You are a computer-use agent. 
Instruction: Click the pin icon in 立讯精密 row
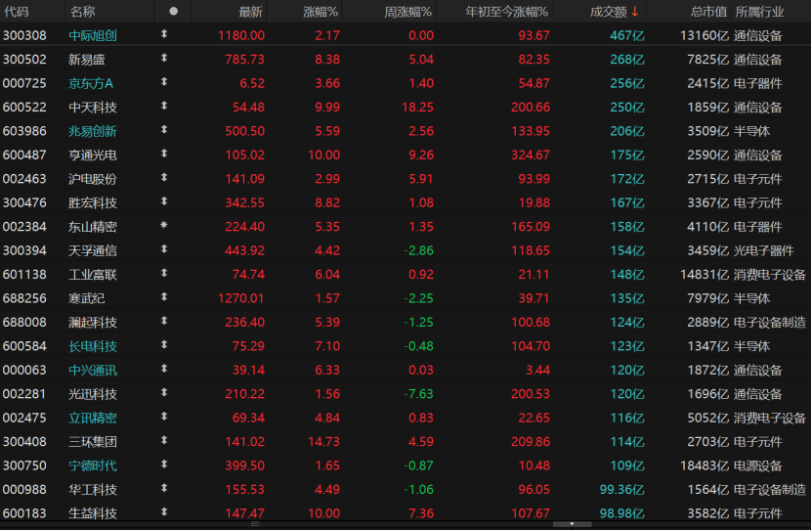pos(164,417)
